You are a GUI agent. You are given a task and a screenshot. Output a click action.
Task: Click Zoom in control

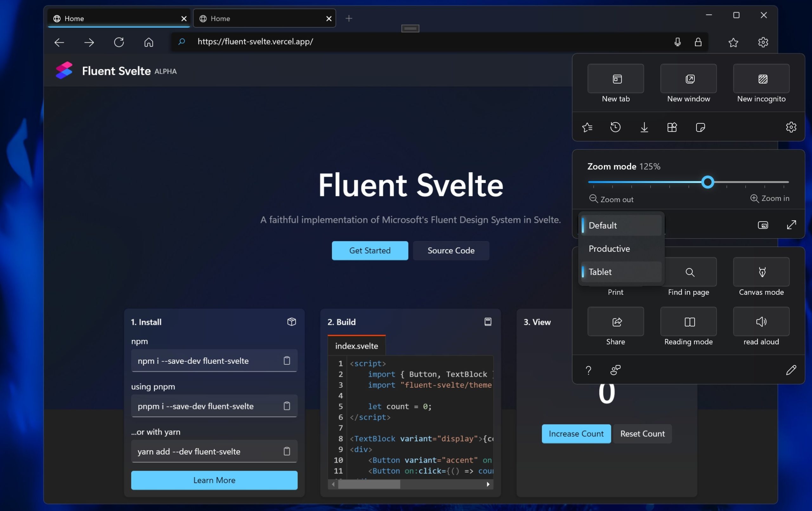(769, 198)
